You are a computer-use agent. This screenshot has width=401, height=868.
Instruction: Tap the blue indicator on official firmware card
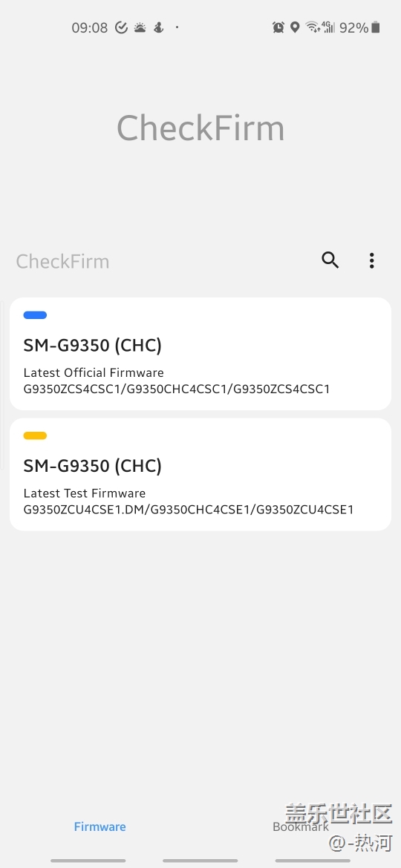pos(35,315)
